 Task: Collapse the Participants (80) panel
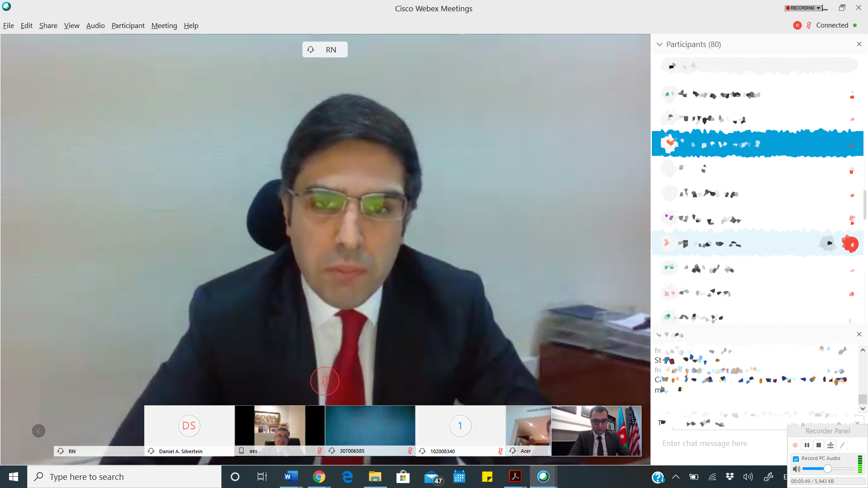[659, 44]
